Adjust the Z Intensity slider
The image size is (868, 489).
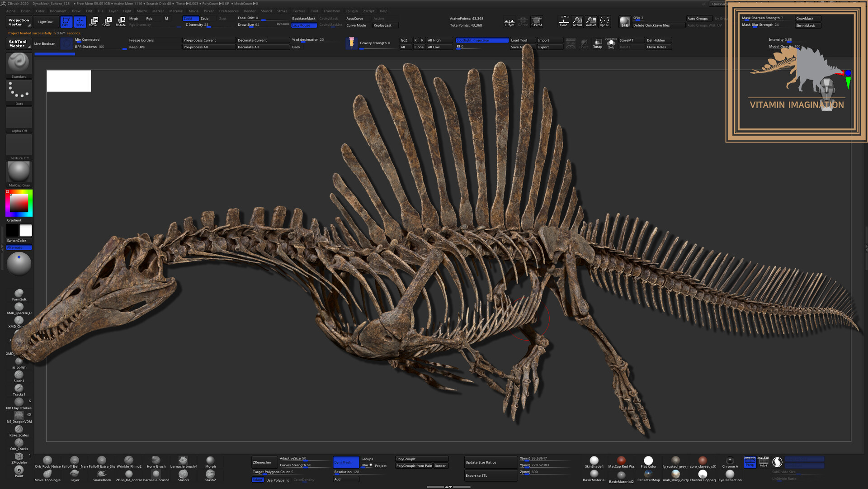209,25
